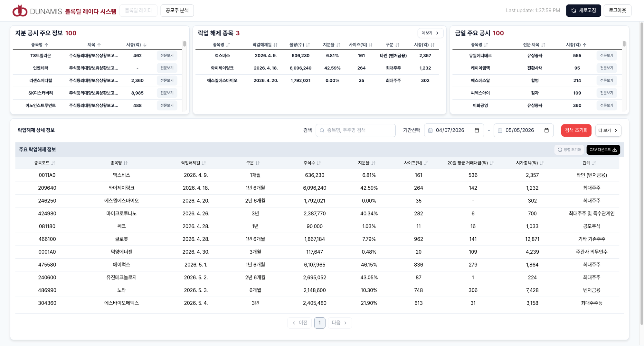Open calendar picker for start date 04/07/2026

(x=477, y=130)
